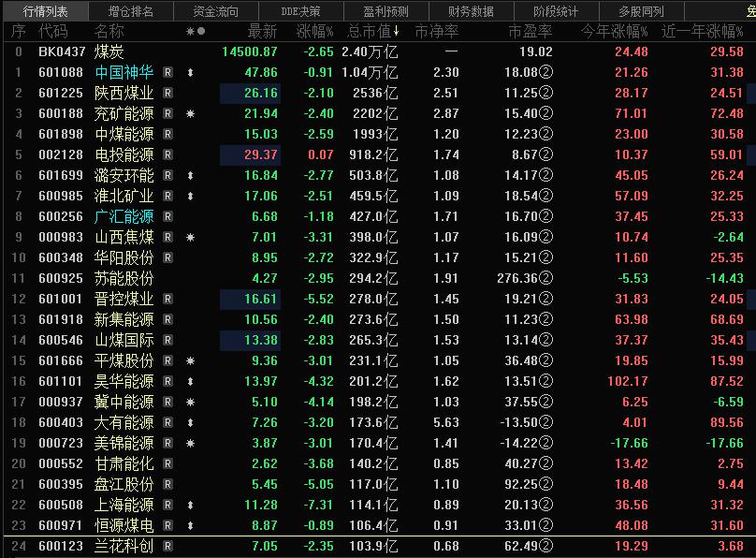Click R badge next to 中煤能源
This screenshot has height=558, width=756.
(167, 134)
